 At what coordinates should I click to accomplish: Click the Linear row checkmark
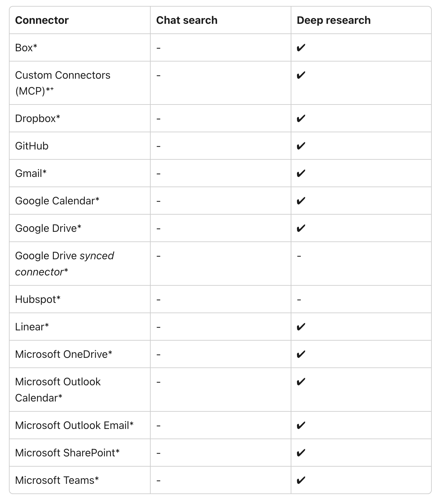[301, 327]
